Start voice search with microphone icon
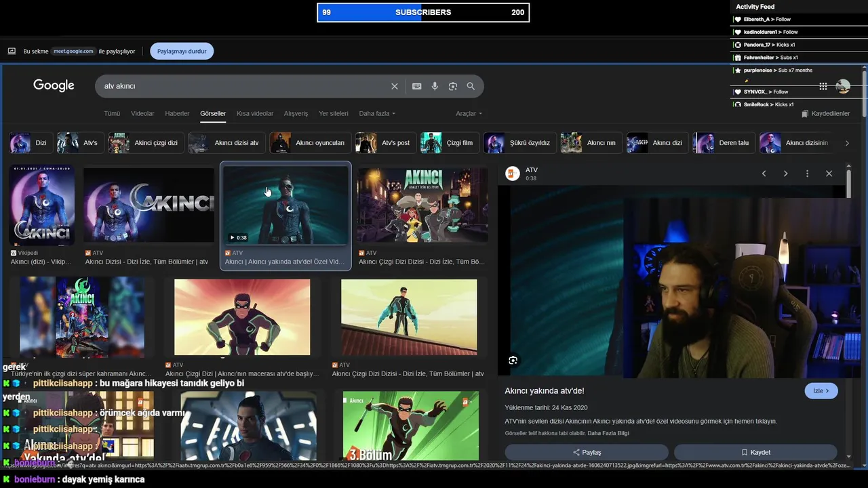 coord(435,86)
